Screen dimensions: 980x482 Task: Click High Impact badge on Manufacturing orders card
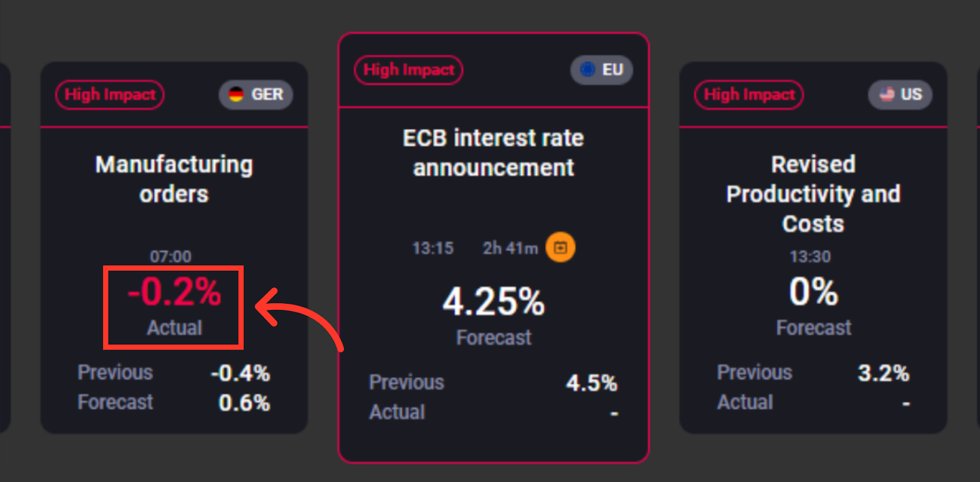point(110,94)
